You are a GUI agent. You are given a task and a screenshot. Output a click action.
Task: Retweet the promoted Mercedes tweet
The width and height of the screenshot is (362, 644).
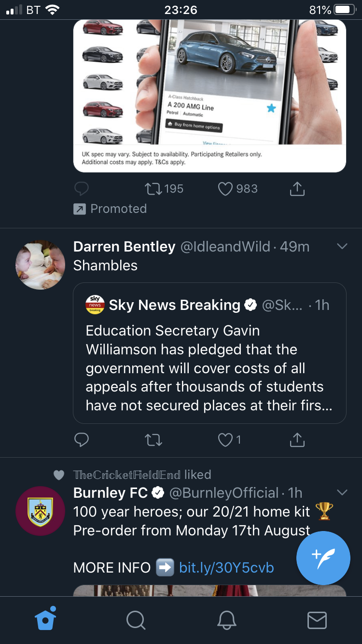[x=153, y=189]
